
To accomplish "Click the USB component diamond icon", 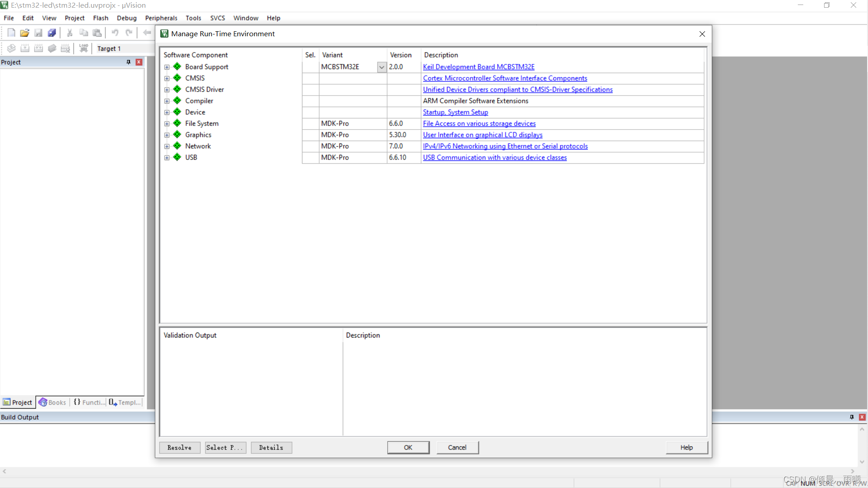I will pyautogui.click(x=177, y=157).
